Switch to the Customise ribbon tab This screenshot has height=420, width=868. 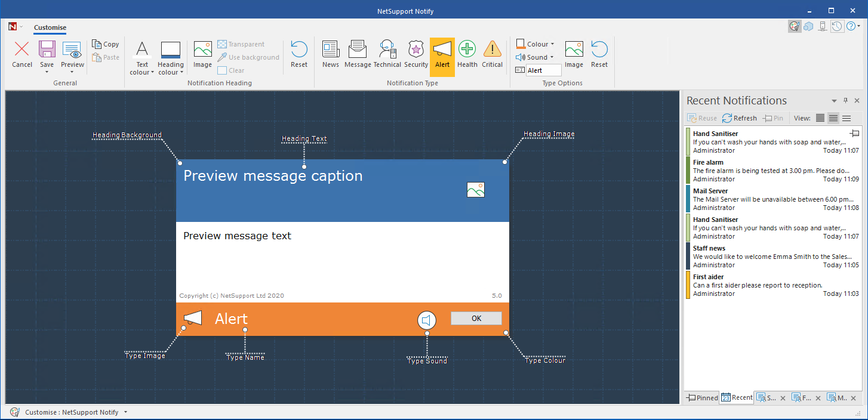50,27
